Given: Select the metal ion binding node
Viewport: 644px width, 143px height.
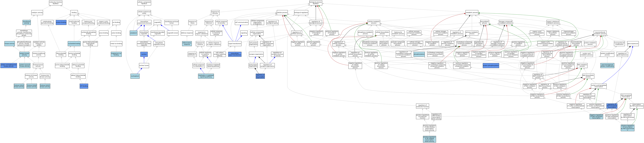Looking at the screenshot, I should pos(116,44).
